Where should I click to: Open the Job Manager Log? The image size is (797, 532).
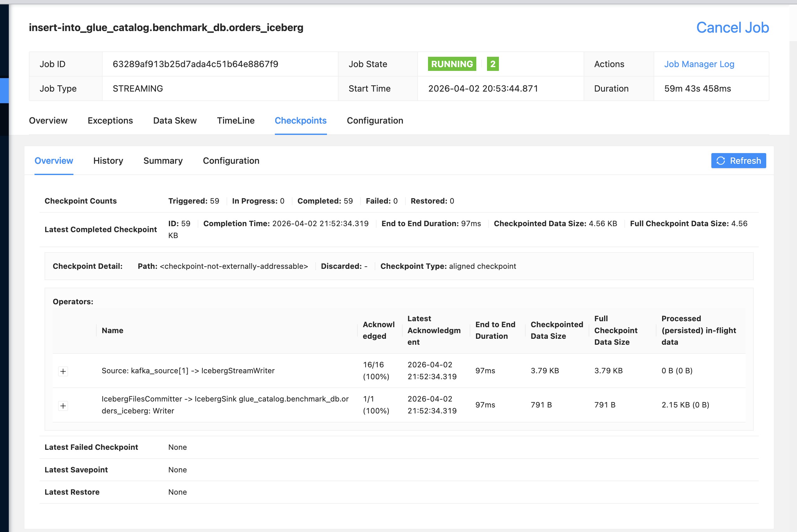[699, 64]
